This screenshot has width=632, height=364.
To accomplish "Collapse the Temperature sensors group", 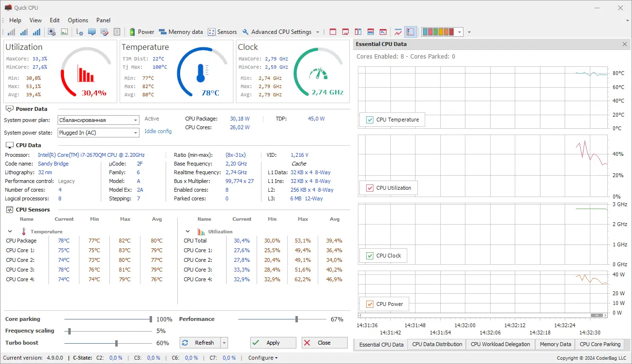I will click(x=10, y=231).
